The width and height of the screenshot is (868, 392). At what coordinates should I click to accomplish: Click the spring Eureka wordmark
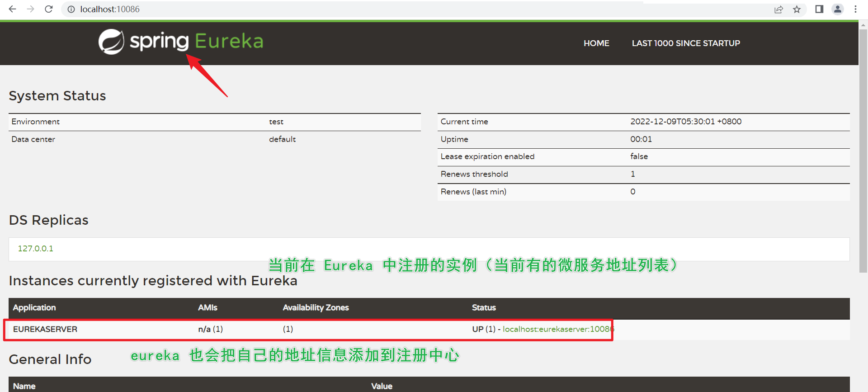point(197,41)
